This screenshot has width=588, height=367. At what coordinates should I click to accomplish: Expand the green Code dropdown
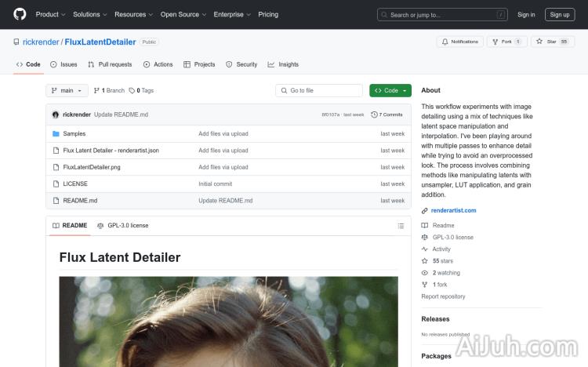pyautogui.click(x=390, y=91)
